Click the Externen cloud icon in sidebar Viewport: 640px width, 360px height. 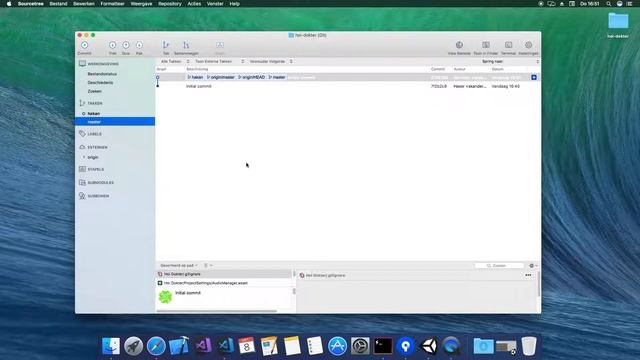pyautogui.click(x=82, y=147)
